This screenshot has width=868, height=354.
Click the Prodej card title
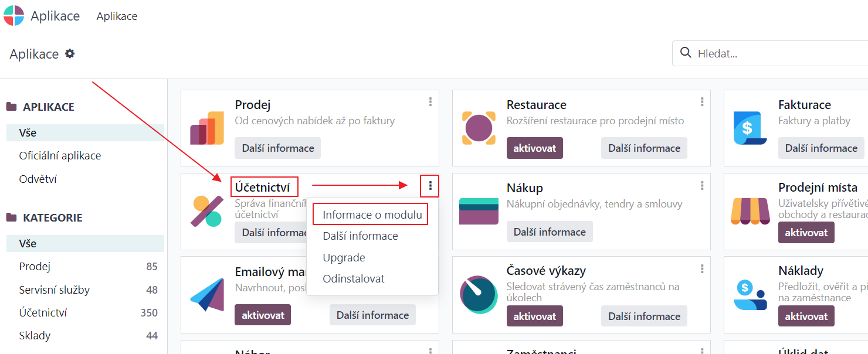(253, 105)
